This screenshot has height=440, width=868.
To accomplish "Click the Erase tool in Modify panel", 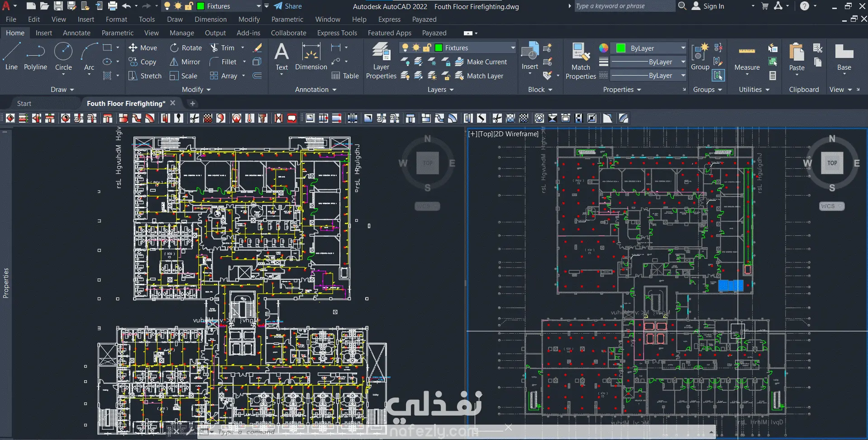I will point(258,48).
